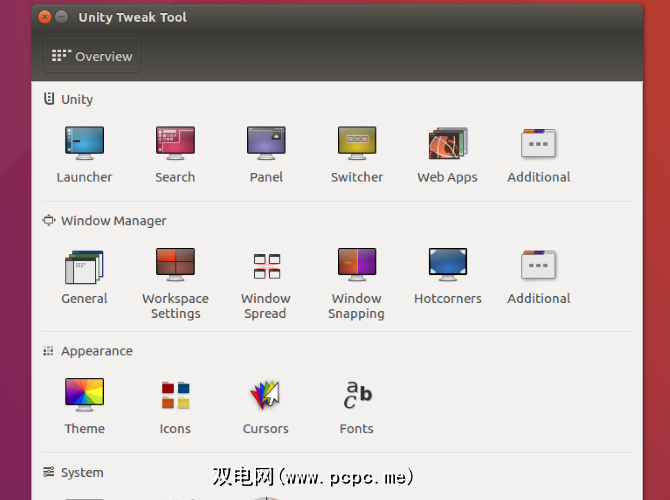Close the Unity Tweak Tool window
This screenshot has width=670, height=500.
pyautogui.click(x=45, y=17)
